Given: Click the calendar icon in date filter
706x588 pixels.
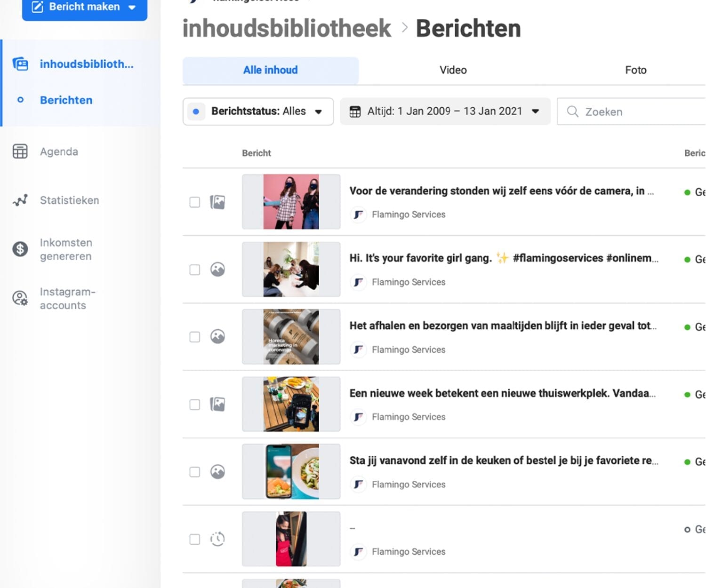Looking at the screenshot, I should click(x=355, y=111).
